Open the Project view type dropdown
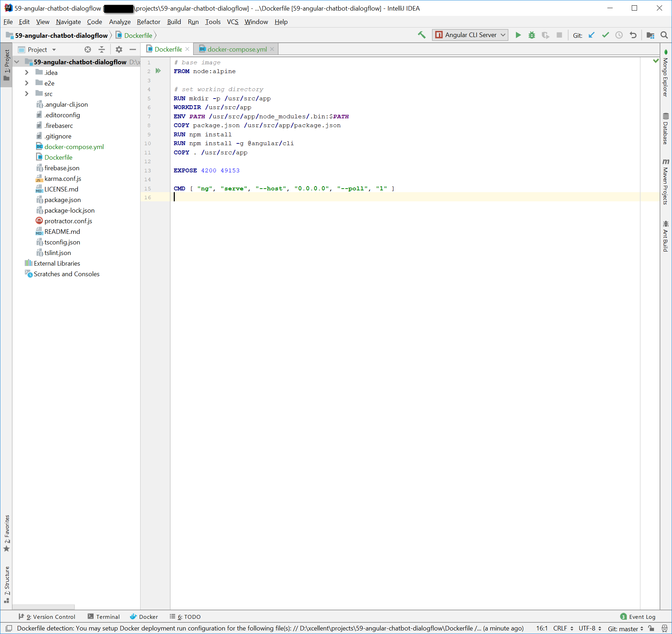The width and height of the screenshot is (672, 634). [x=54, y=50]
